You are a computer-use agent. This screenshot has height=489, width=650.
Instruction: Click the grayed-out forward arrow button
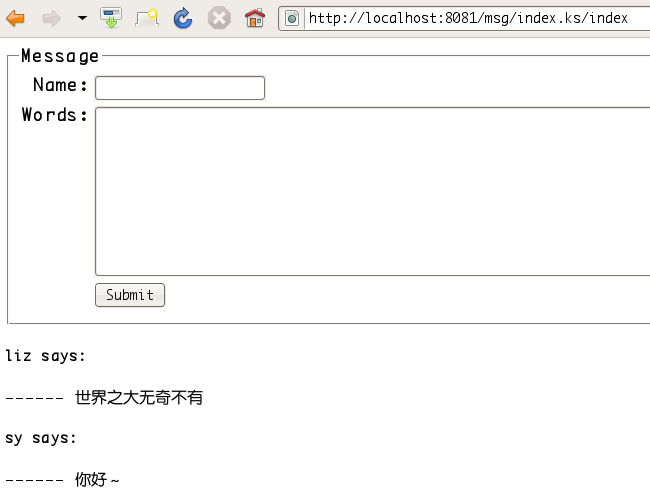[51, 18]
